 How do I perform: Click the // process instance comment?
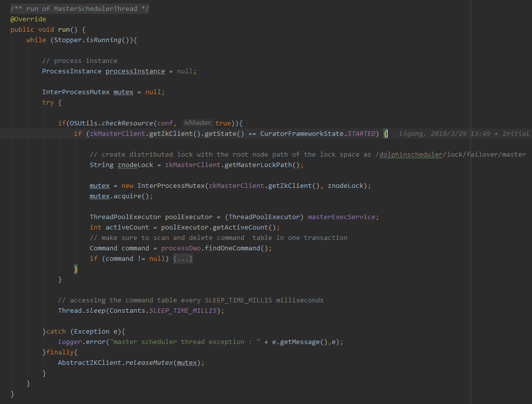(80, 60)
